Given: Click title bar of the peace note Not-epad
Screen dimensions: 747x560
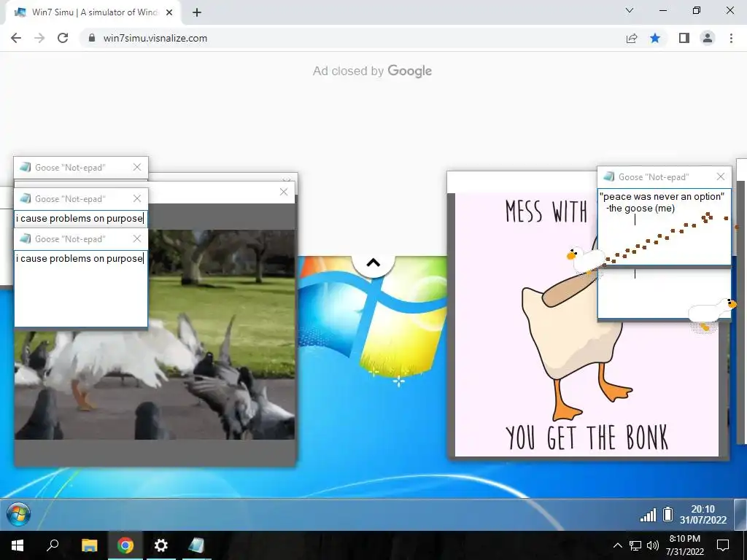Looking at the screenshot, I should 664,176.
